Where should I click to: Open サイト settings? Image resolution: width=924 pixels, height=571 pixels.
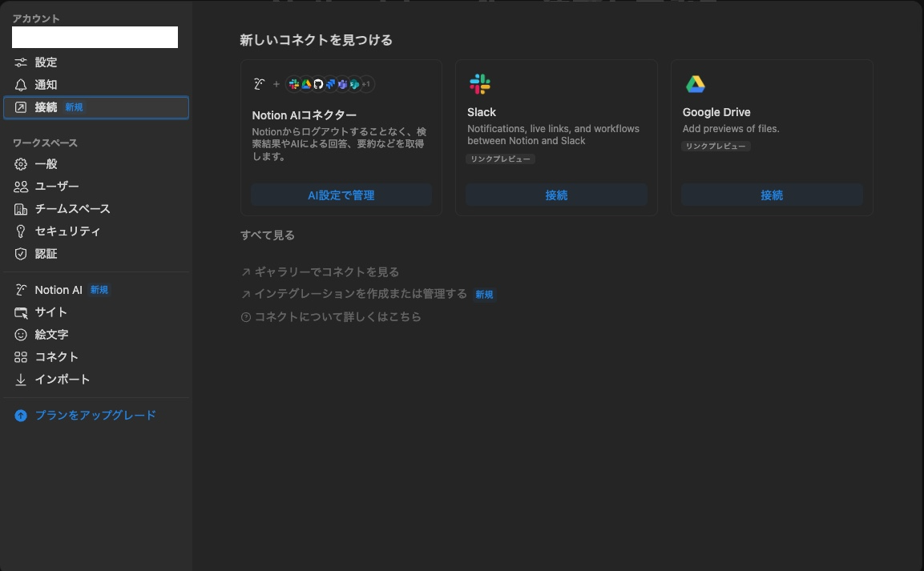pyautogui.click(x=96, y=312)
